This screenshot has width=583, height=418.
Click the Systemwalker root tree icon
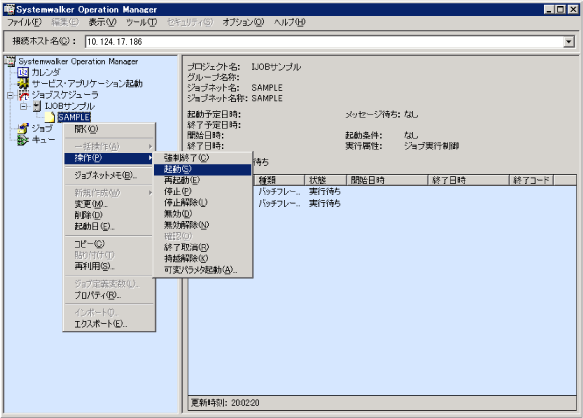tap(10, 61)
